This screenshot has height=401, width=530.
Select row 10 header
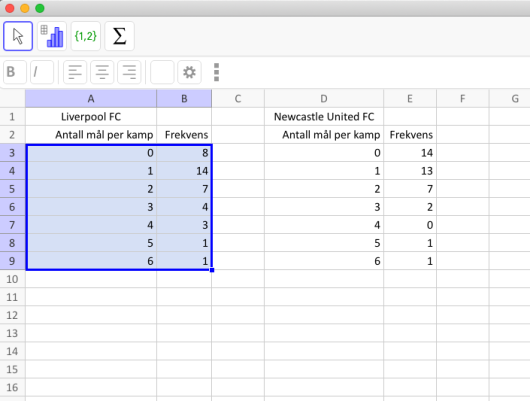tap(13, 279)
